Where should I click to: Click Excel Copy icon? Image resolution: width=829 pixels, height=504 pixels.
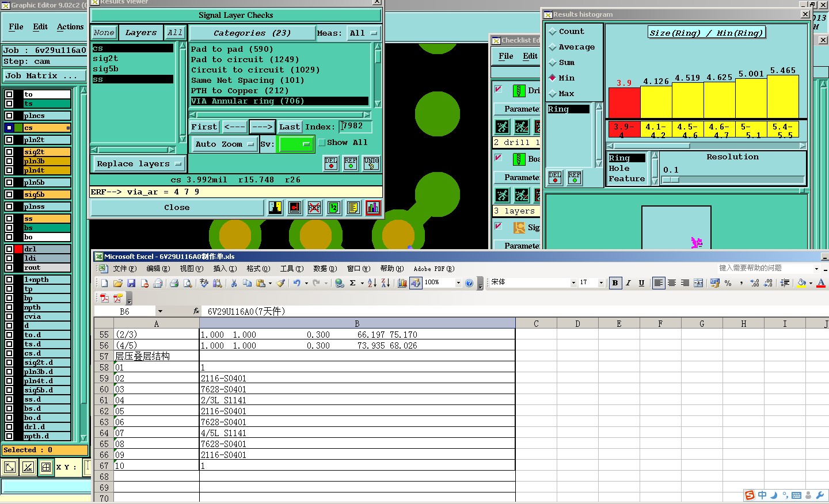(247, 283)
